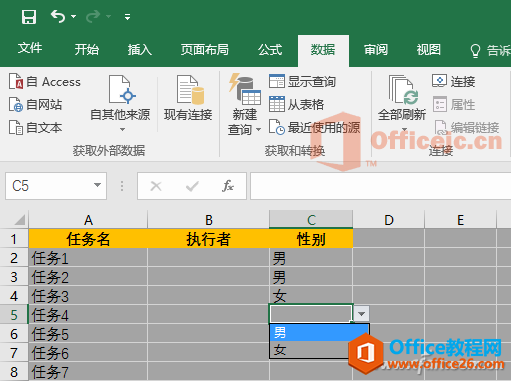This screenshot has height=381, width=511.
Task: Click the Undo arrow icon
Action: click(58, 16)
